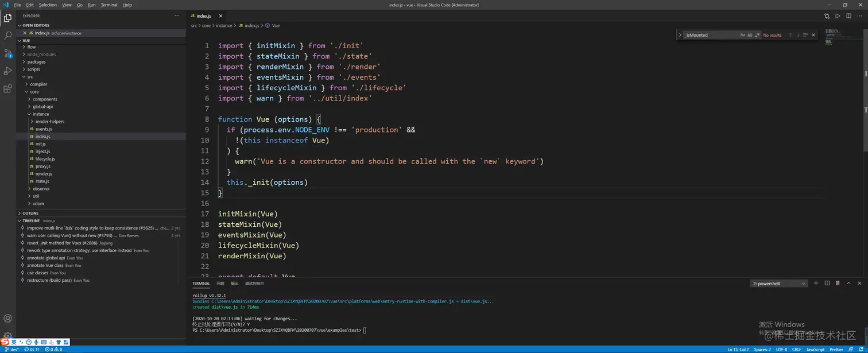Toggle Match Case in find widget

(x=742, y=35)
